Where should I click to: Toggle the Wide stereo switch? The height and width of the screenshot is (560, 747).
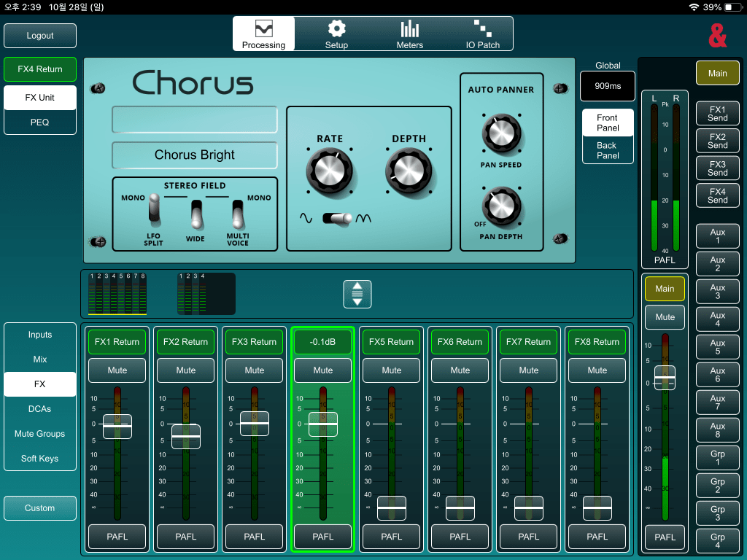click(x=196, y=214)
